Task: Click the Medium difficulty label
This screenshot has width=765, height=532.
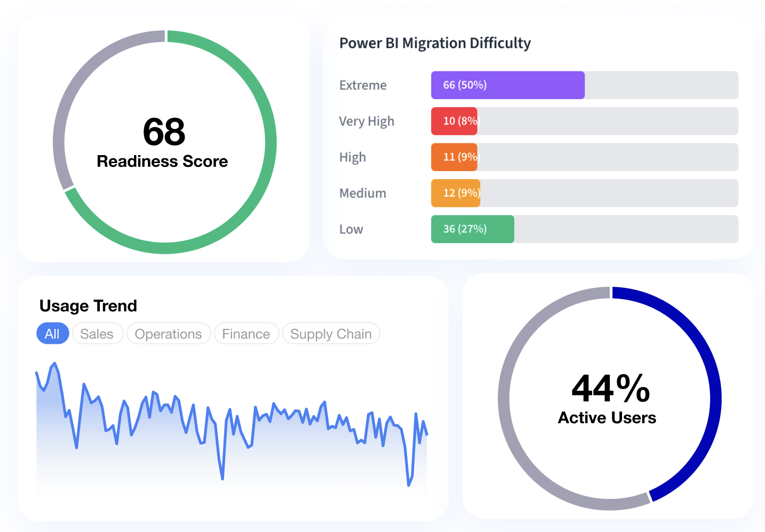Action: pyautogui.click(x=363, y=193)
